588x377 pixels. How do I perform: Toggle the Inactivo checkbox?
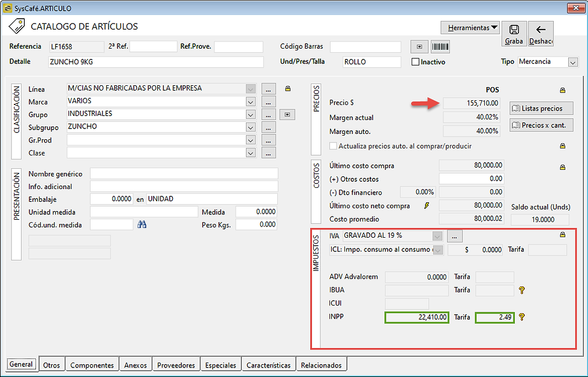click(415, 62)
